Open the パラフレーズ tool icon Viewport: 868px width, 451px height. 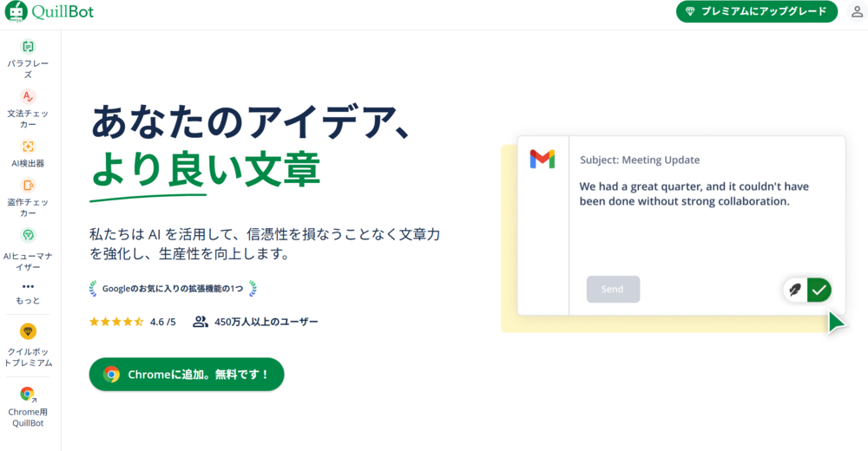[28, 47]
